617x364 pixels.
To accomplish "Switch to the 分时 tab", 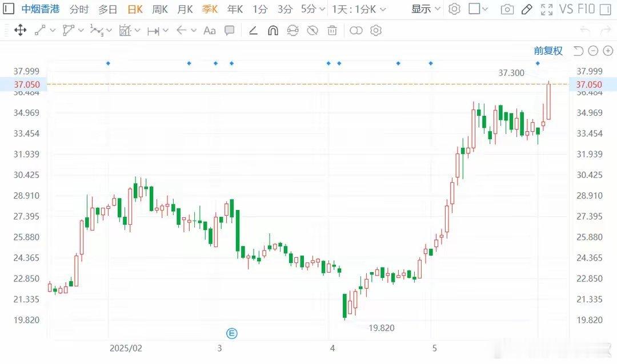I will pos(79,9).
